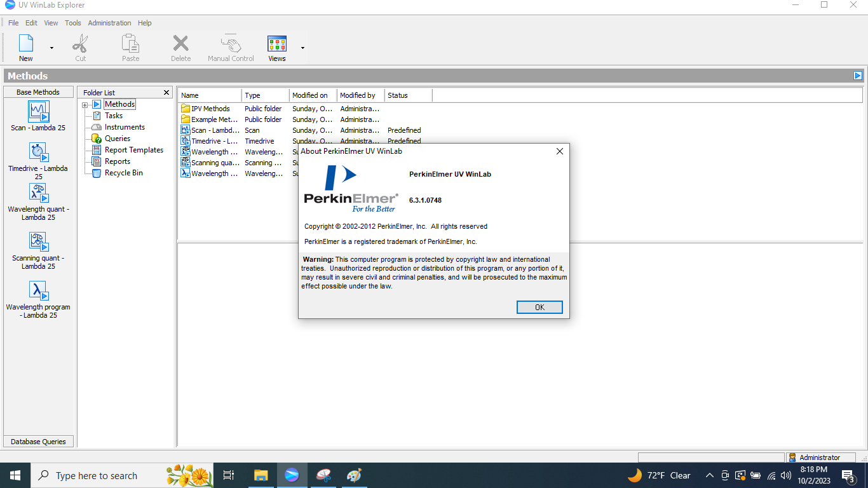Open the Edit menu
The image size is (868, 488).
(31, 23)
